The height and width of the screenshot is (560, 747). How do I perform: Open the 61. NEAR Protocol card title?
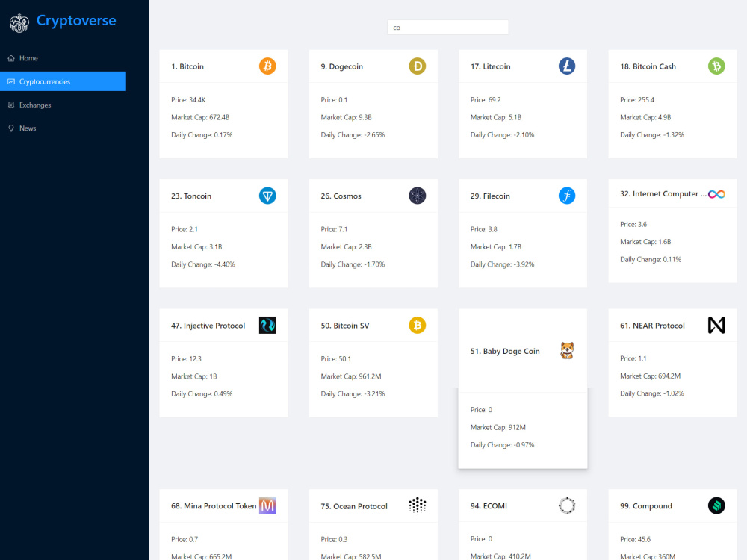[652, 326]
